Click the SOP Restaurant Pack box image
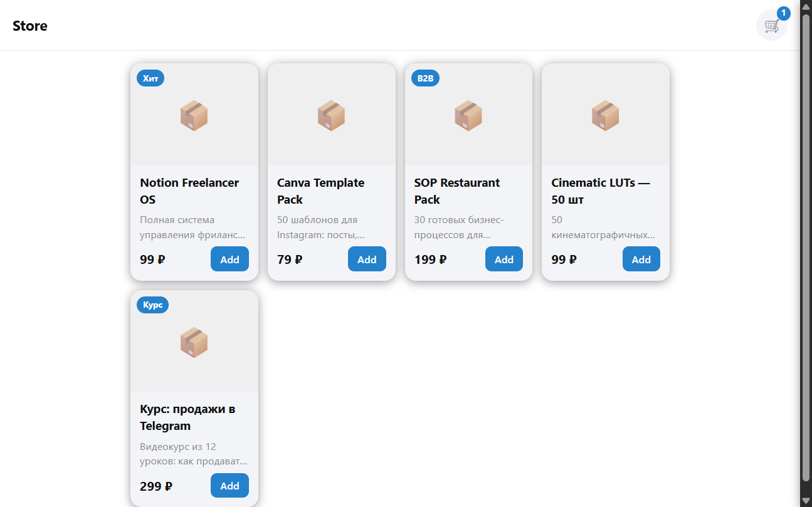The height and width of the screenshot is (507, 812). 468,115
